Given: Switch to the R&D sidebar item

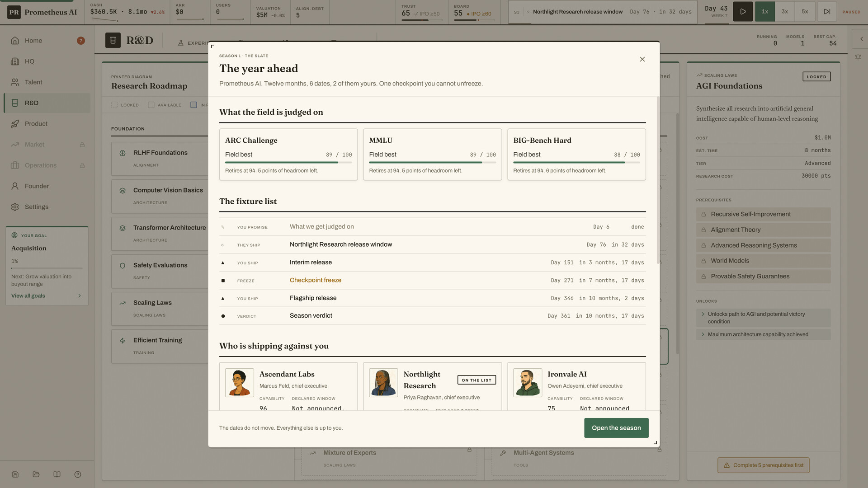Looking at the screenshot, I should (47, 103).
